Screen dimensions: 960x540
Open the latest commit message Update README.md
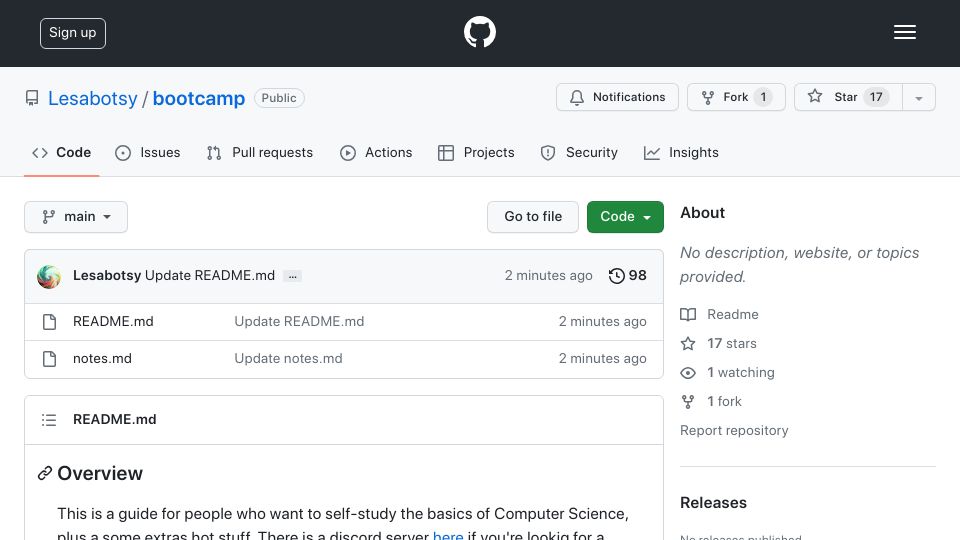[210, 276]
